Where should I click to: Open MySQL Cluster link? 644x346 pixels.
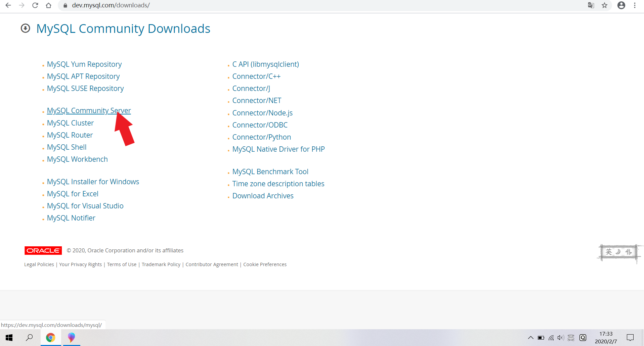(70, 123)
